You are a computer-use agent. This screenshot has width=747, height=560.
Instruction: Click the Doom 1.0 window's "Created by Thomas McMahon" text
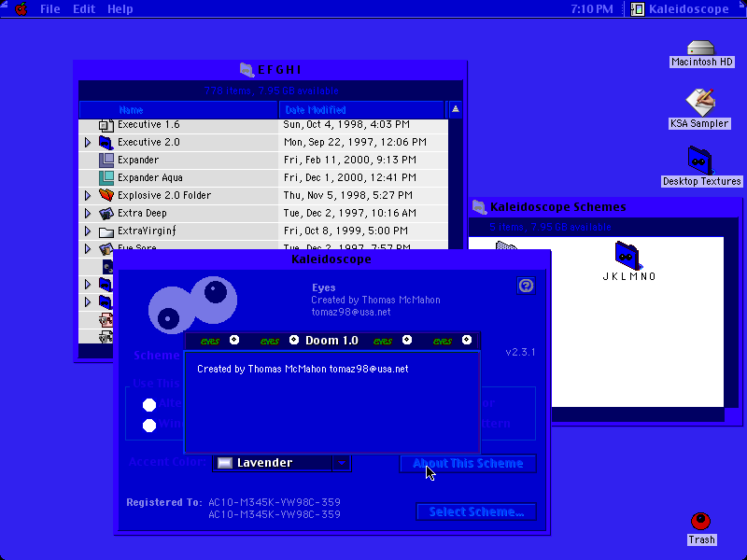(x=261, y=369)
